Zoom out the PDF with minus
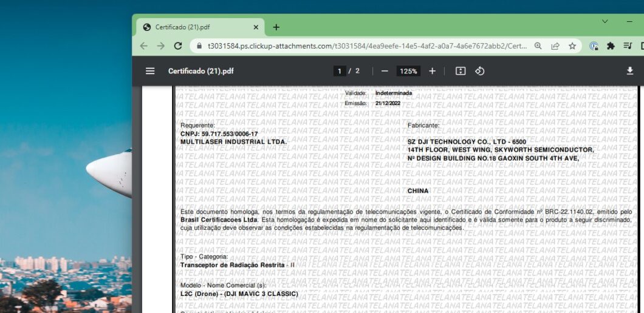The height and width of the screenshot is (313, 644). 385,71
